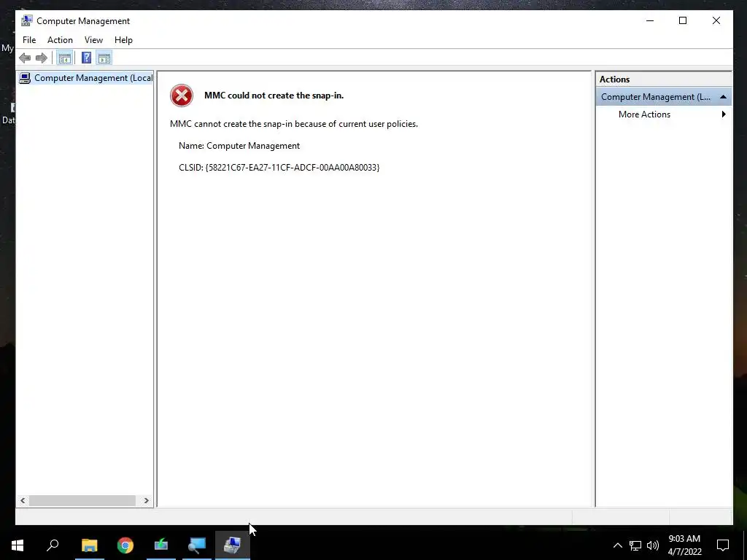Click More Actions in Actions pane
Image resolution: width=747 pixels, height=560 pixels.
pos(644,114)
